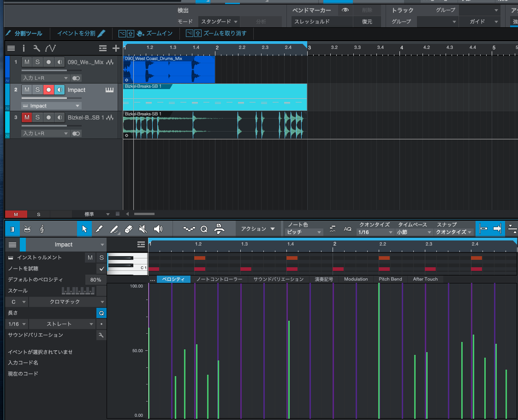Select the Listen speaker tool
Viewport: 518px width, 420px height.
click(158, 228)
